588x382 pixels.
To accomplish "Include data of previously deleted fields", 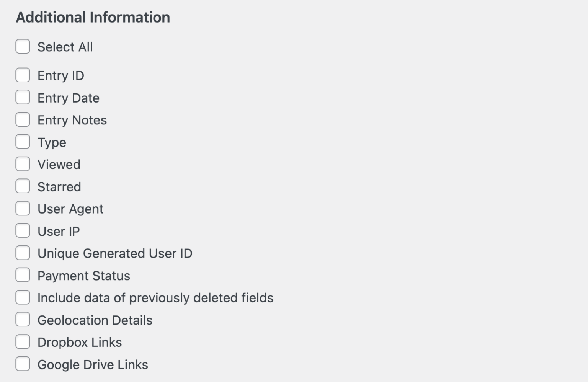I will point(23,297).
